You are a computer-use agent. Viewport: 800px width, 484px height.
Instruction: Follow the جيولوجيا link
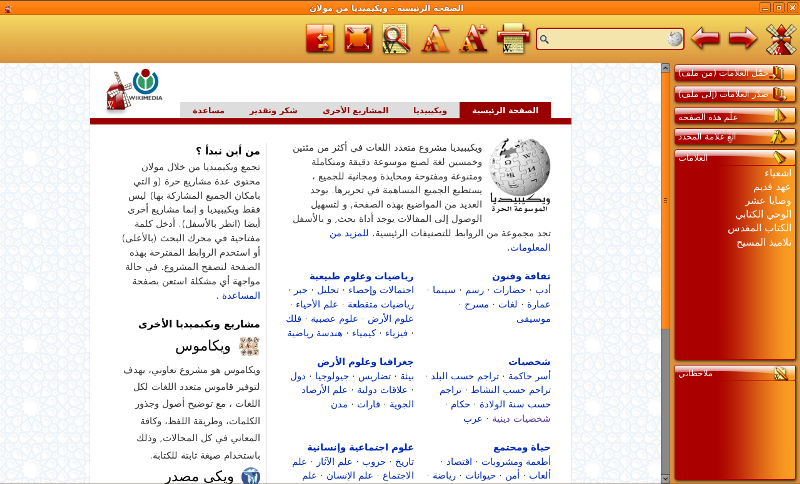pos(332,376)
